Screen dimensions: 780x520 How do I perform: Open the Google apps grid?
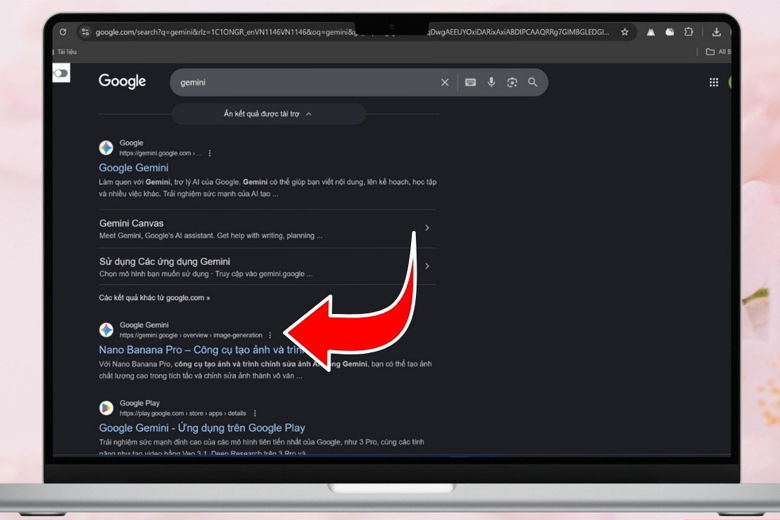pos(714,82)
